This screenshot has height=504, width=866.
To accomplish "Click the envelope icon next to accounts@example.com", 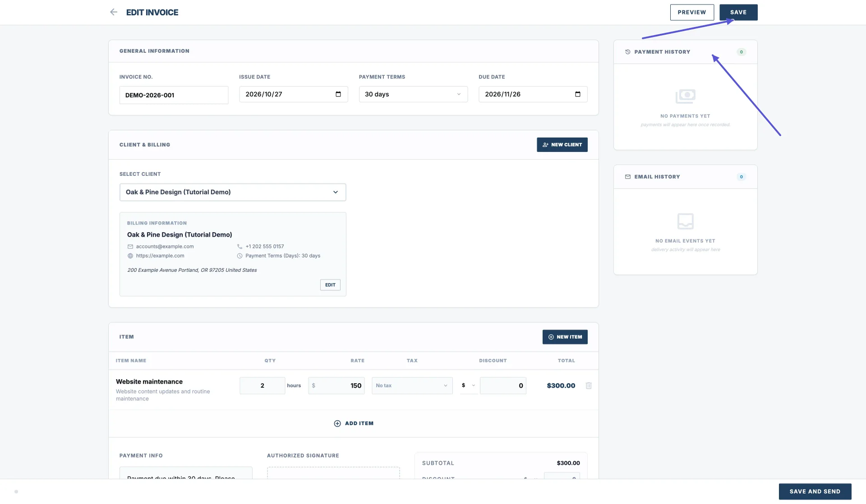I will click(130, 247).
